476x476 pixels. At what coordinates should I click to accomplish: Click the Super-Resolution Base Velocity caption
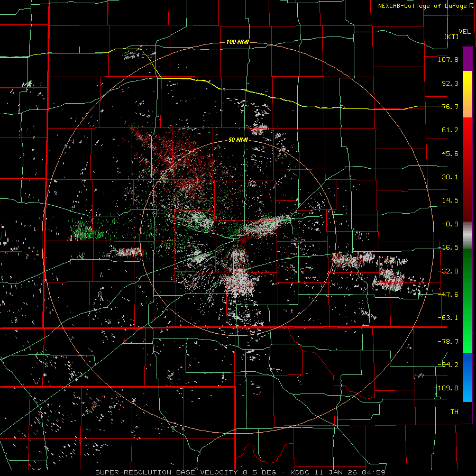click(x=241, y=472)
